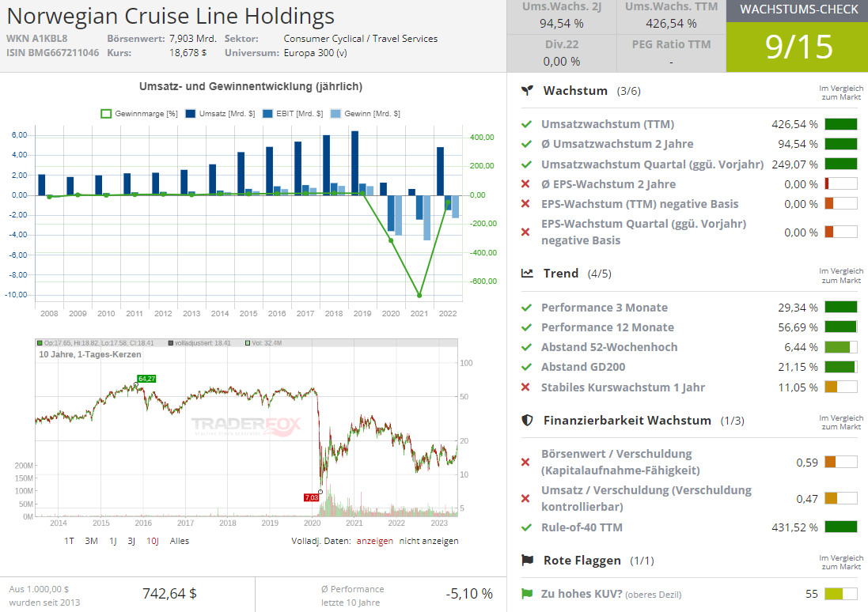Click the Zu hohes KUV yellow rating bar
Viewport: 868px width, 612px height.
point(841,594)
